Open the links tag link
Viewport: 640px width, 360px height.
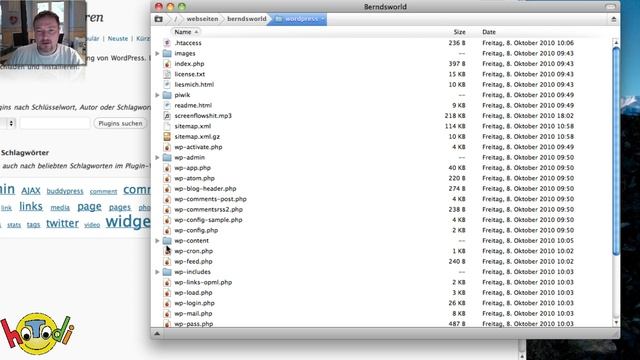click(31, 207)
